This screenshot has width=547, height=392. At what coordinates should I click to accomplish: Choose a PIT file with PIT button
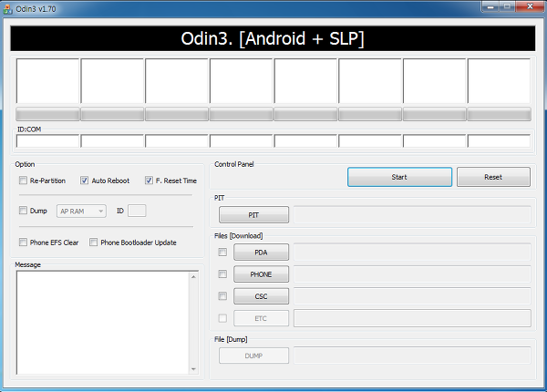point(253,215)
